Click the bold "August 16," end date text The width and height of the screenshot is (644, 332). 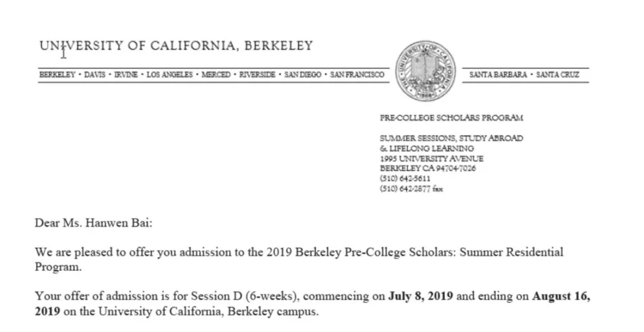[x=561, y=296]
